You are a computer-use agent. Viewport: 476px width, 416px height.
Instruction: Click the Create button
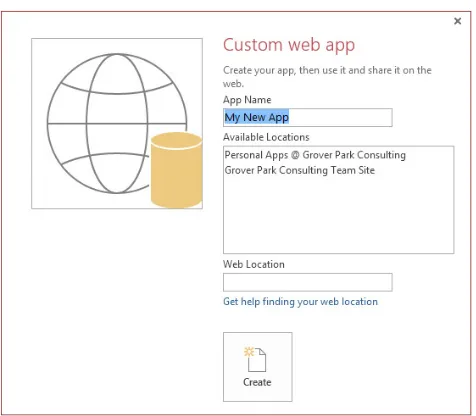258,367
